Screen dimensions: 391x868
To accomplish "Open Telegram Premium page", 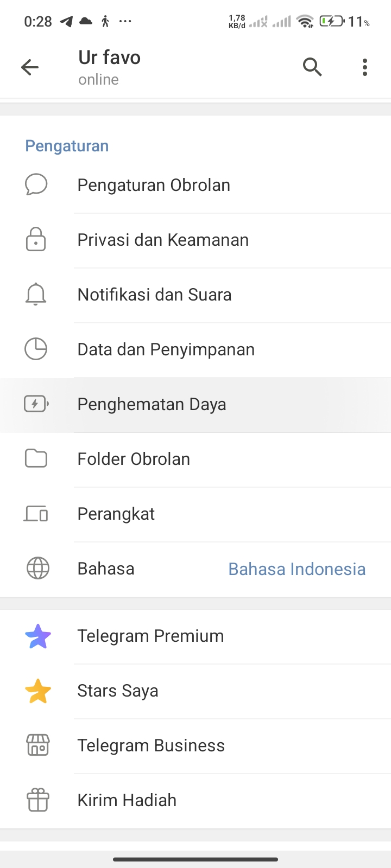I will pos(150,636).
